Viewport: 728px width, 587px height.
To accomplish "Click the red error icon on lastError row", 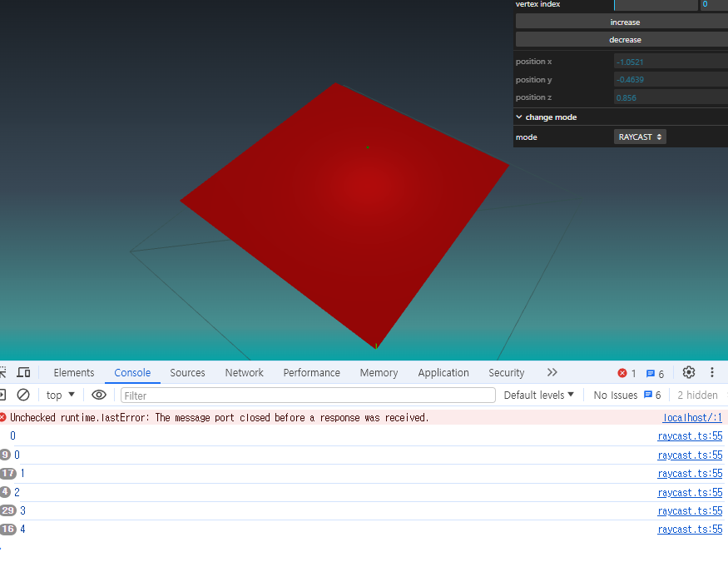I will 2,417.
